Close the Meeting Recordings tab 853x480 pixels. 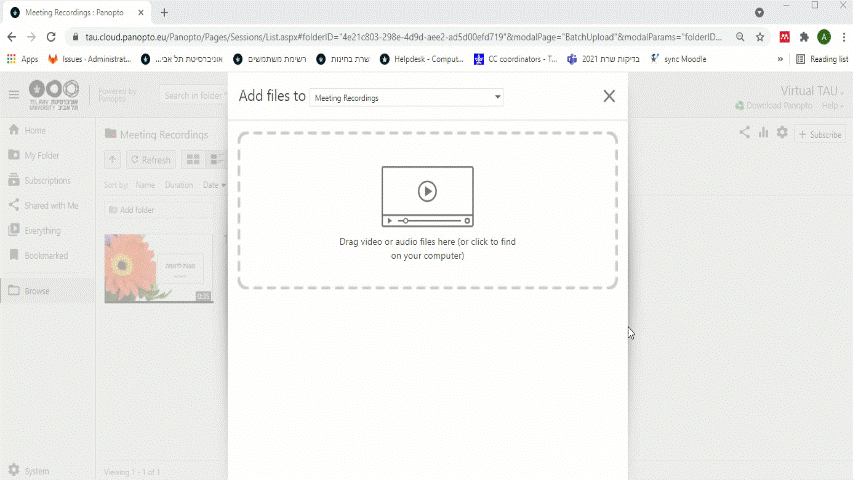pos(141,13)
